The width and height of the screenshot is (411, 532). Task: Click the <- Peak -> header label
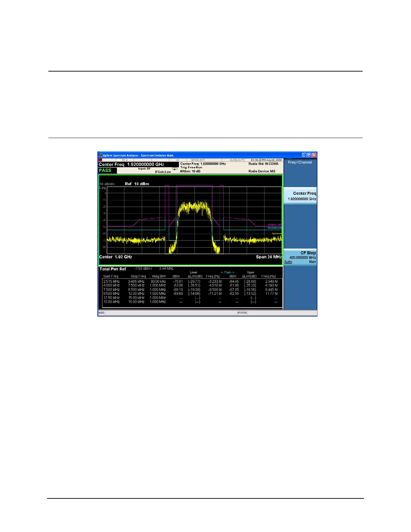click(228, 272)
